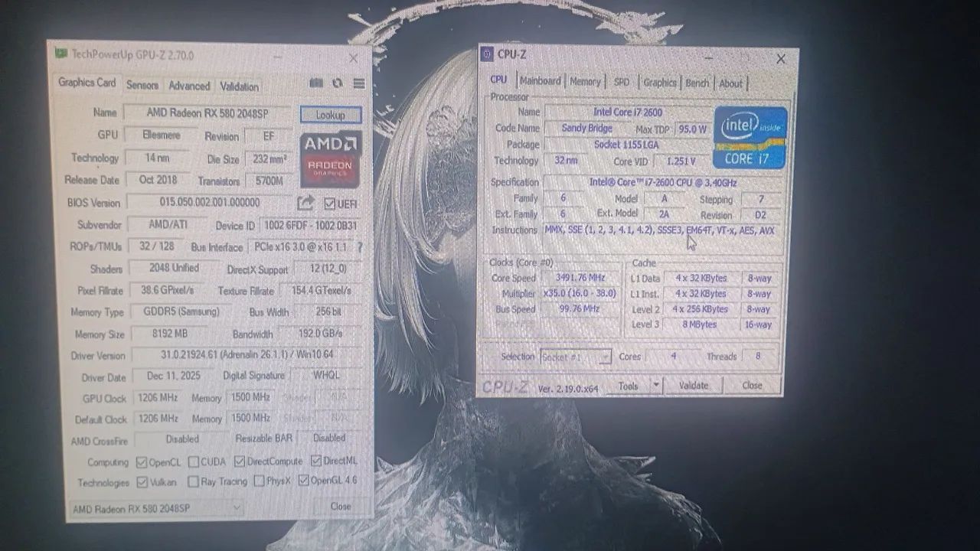The height and width of the screenshot is (551, 980).
Task: Open the Socket #1 selection dropdown in CPU-Z
Action: [x=575, y=357]
